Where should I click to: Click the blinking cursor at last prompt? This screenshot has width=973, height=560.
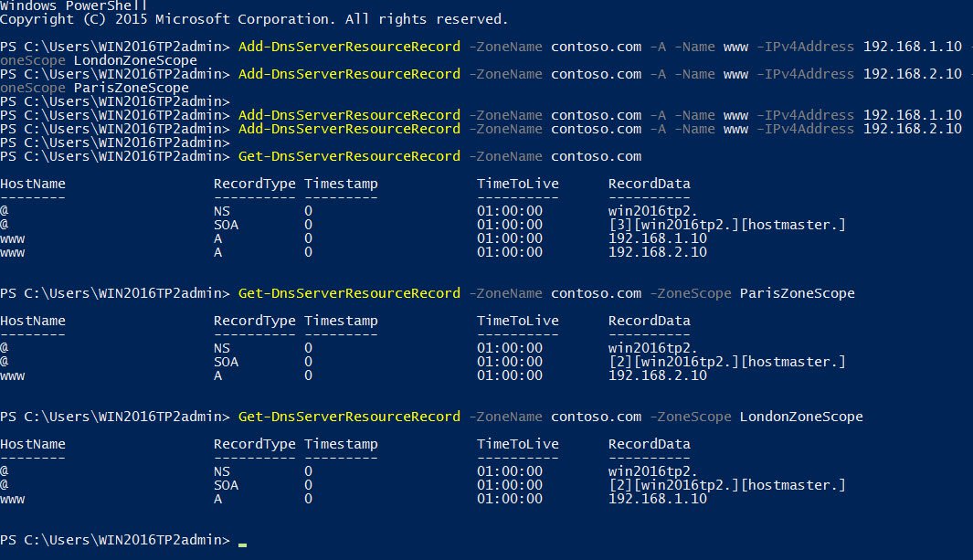(x=243, y=545)
